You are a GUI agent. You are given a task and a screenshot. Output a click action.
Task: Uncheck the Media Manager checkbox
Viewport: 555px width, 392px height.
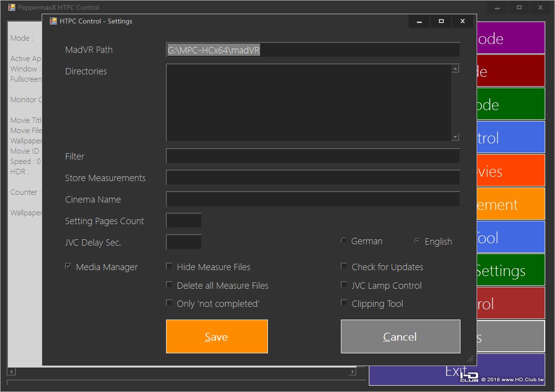[x=68, y=266]
